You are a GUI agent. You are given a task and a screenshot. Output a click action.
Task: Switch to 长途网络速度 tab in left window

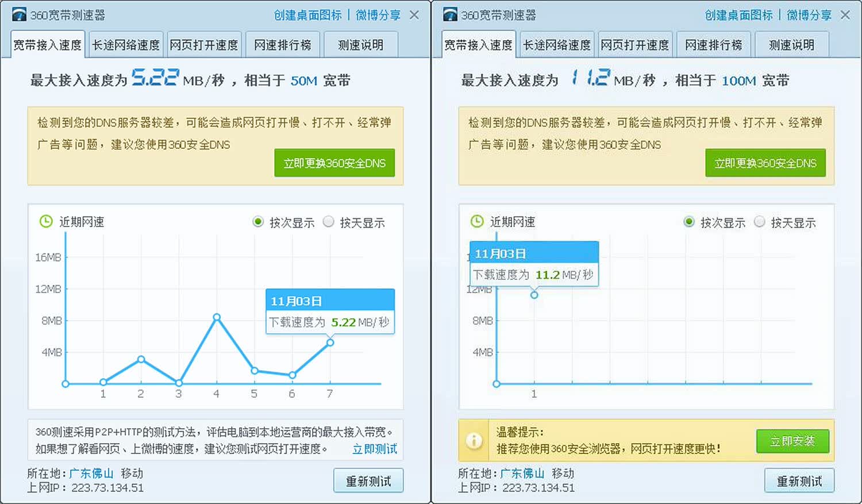tap(126, 44)
